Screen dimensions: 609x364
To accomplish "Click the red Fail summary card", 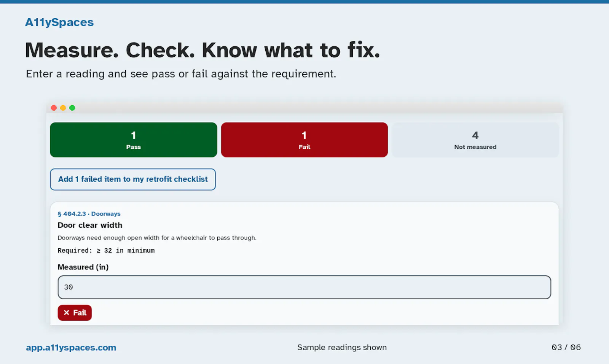I will click(x=304, y=140).
